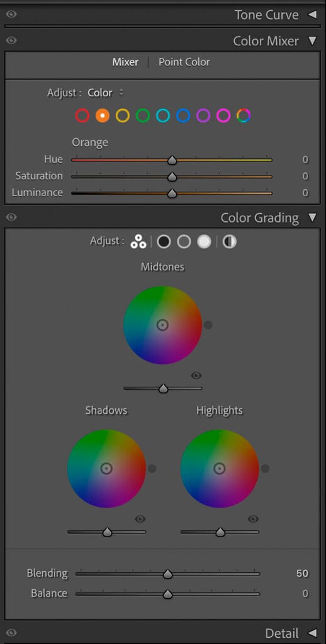Click the Shadows wheel outer hue dot
The image size is (326, 644).
[x=152, y=468]
